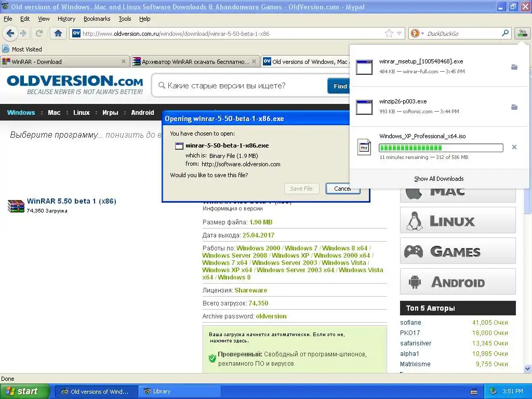The width and height of the screenshot is (532, 399).
Task: Click the DuckDuckGo search field
Action: coord(461,33)
